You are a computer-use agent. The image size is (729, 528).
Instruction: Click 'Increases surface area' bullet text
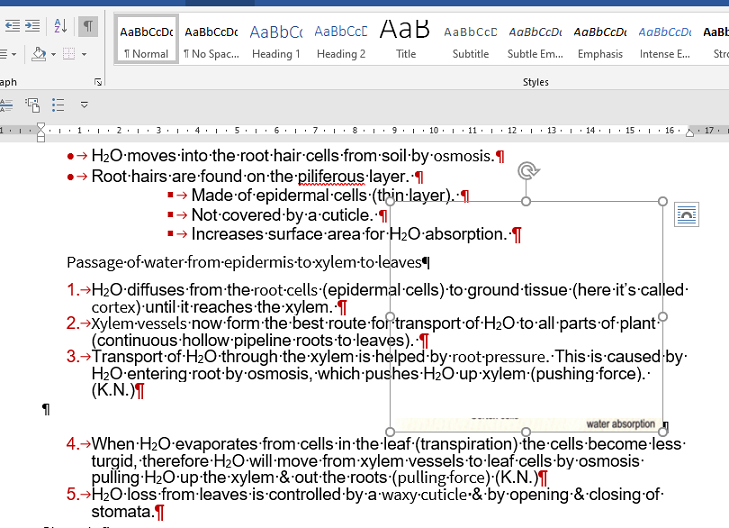pos(349,234)
